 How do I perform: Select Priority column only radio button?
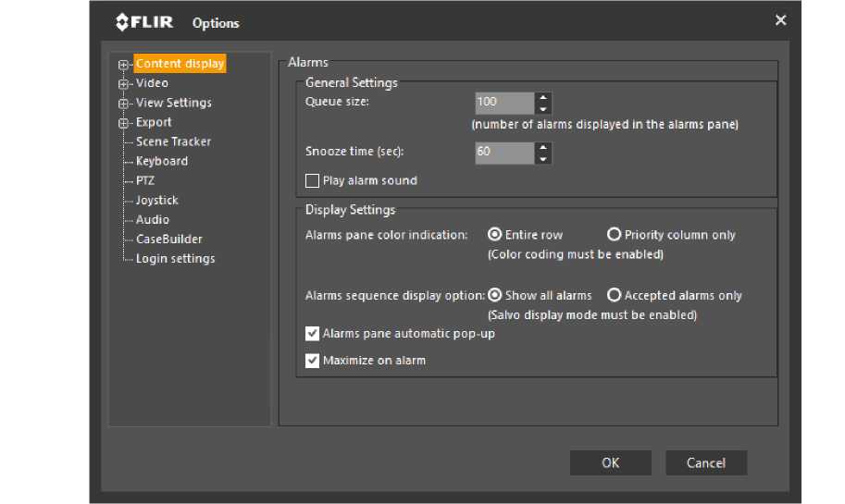click(614, 235)
